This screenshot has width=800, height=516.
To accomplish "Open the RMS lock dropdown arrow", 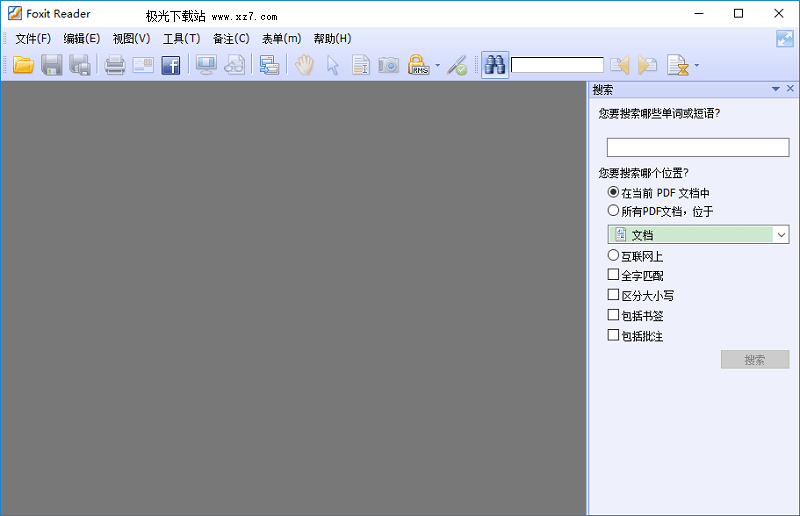I will pyautogui.click(x=438, y=65).
